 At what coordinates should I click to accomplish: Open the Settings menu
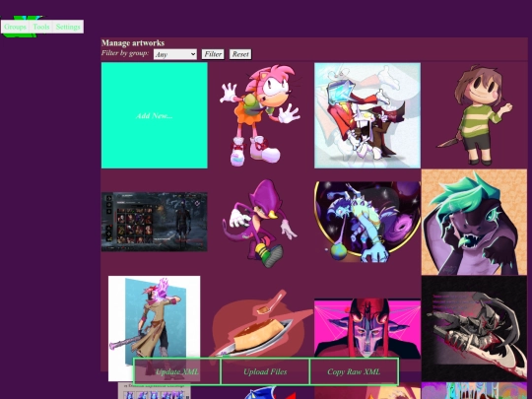[68, 27]
